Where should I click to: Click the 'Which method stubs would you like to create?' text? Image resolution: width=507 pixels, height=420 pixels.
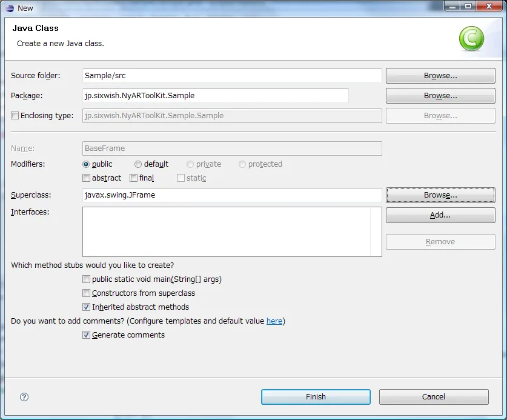[93, 265]
